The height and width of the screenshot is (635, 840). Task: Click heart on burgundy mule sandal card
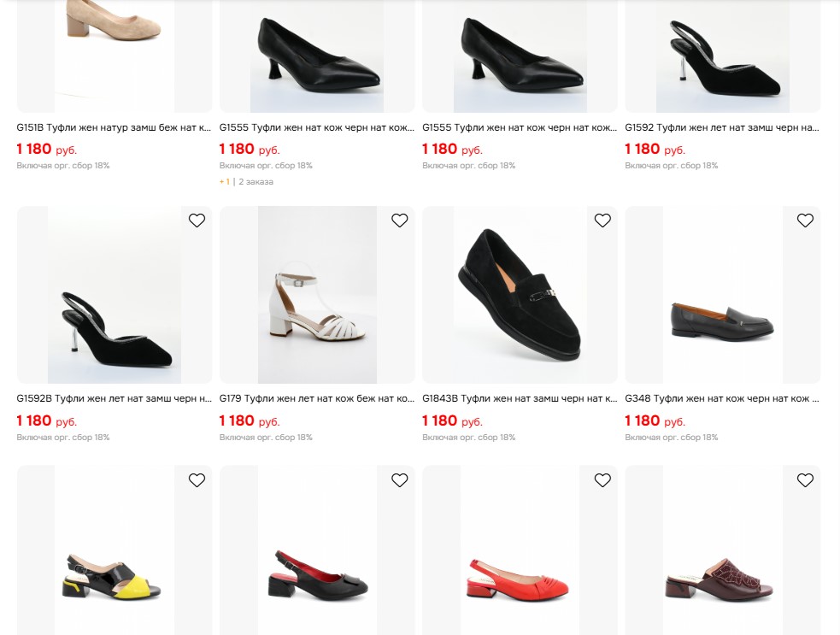[x=805, y=480]
